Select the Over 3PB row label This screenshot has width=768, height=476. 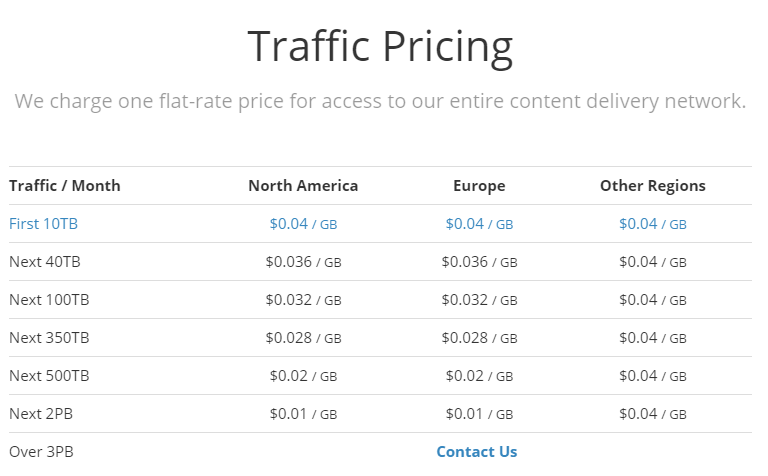[41, 452]
